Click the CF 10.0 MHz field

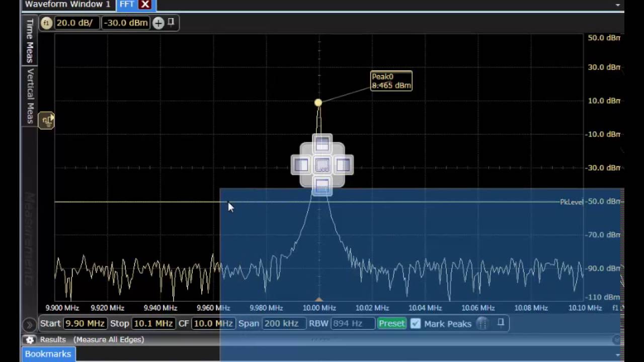213,323
